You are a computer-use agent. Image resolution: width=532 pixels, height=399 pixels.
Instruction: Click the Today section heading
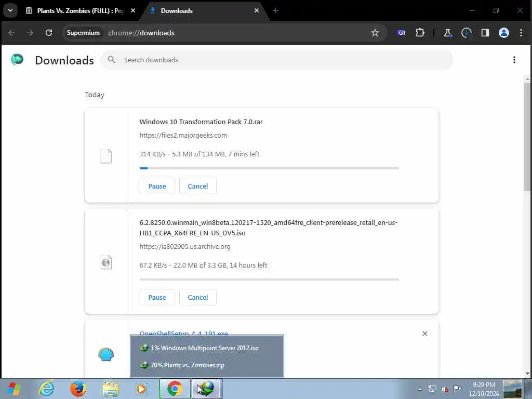[x=95, y=95]
